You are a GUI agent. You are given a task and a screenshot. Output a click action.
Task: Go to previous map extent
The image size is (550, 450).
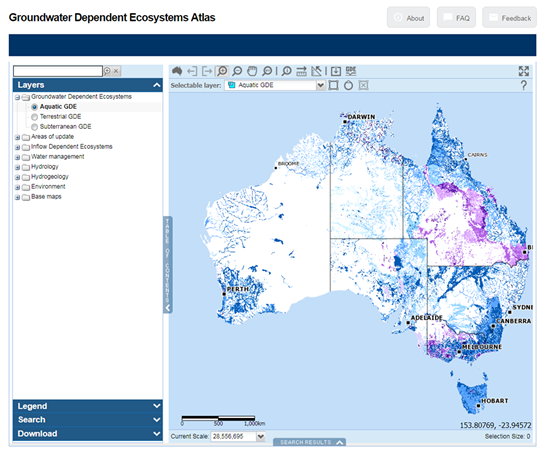click(192, 71)
